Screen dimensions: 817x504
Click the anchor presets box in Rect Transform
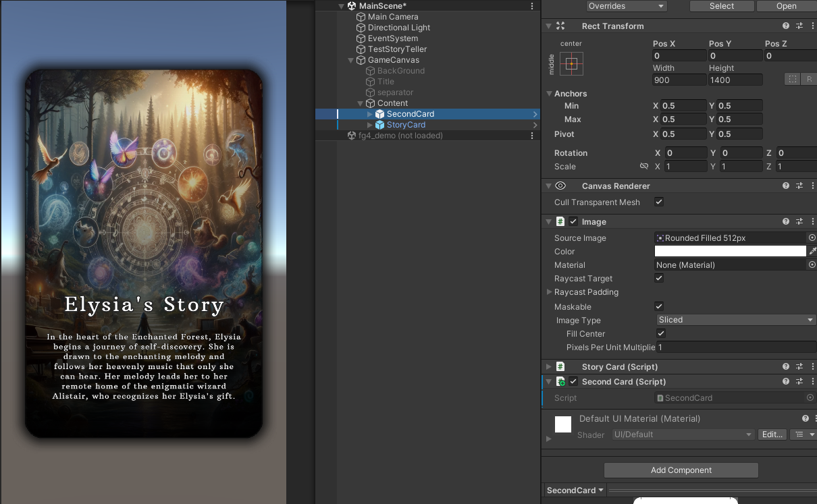click(x=571, y=64)
